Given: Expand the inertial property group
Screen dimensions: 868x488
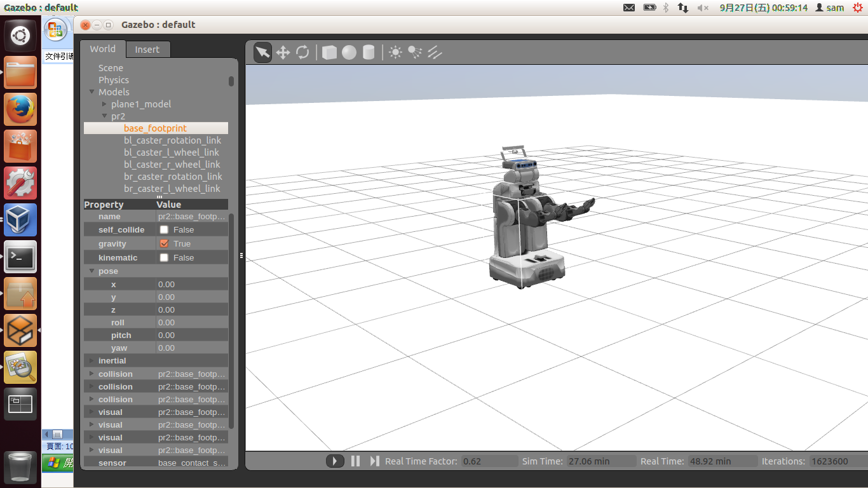Looking at the screenshot, I should [x=92, y=360].
